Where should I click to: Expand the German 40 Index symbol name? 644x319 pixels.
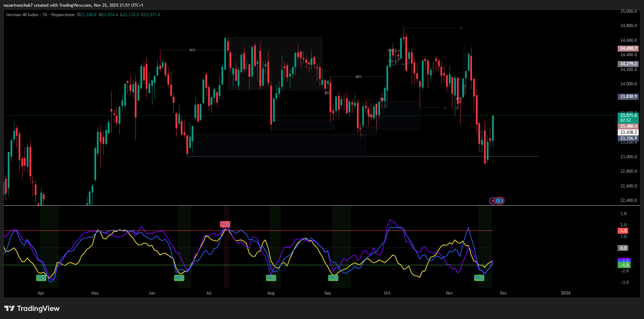22,15
